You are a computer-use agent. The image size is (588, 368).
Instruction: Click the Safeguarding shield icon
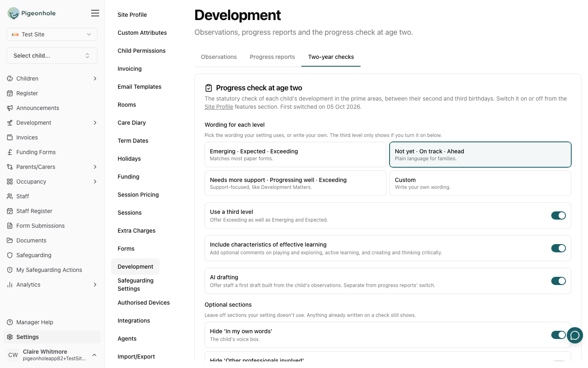(10, 255)
